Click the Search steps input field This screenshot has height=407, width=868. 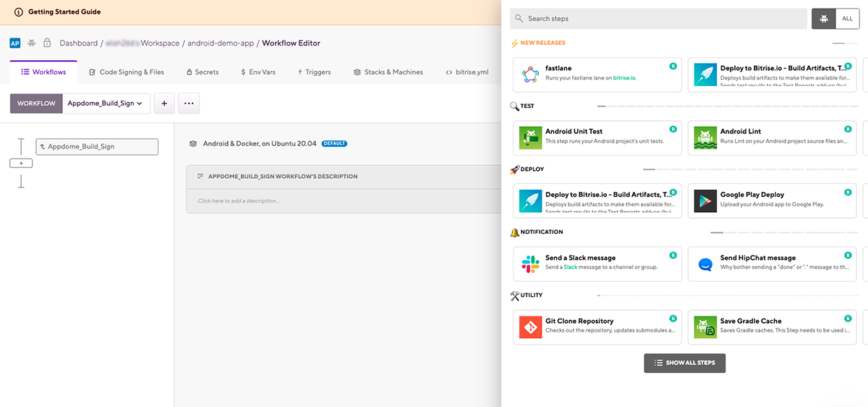[x=658, y=19]
